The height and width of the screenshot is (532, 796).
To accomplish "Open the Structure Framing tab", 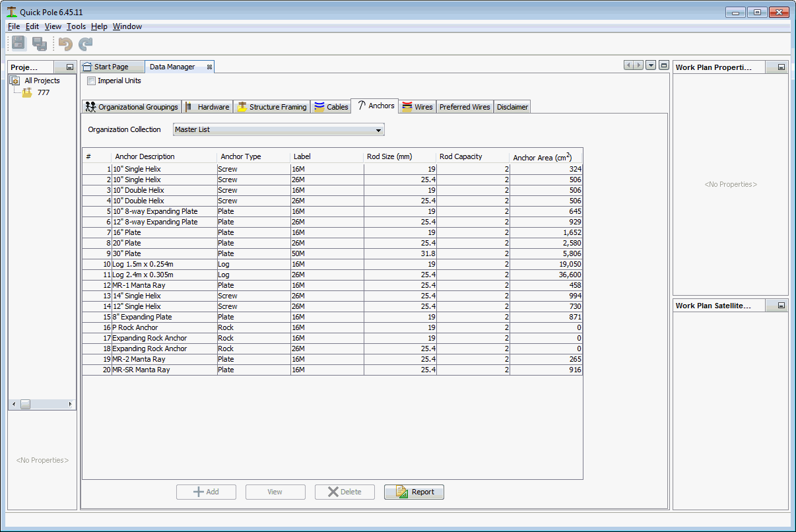I will 272,107.
